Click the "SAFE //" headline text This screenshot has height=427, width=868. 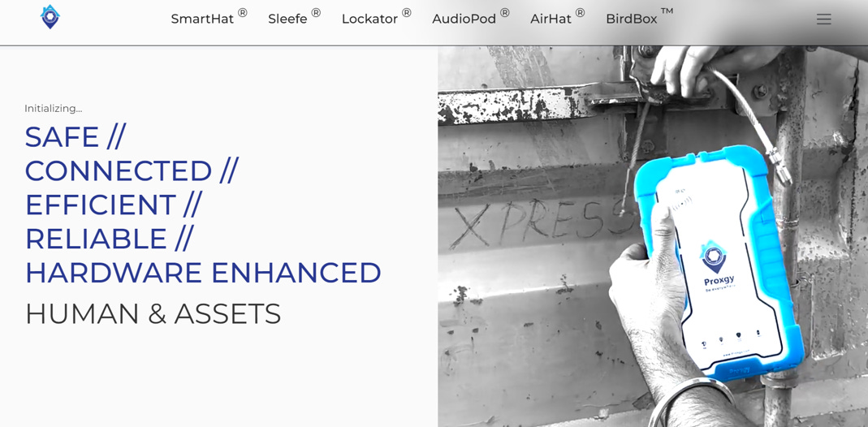pyautogui.click(x=76, y=136)
